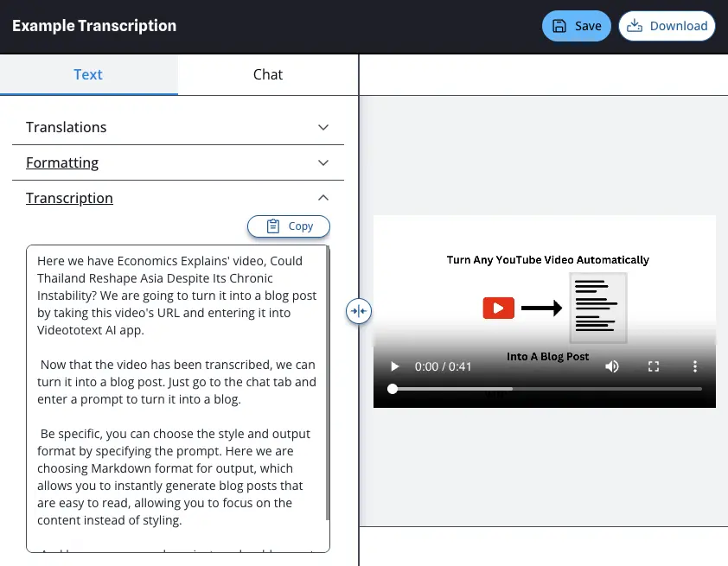Click the Download tray icon
The height and width of the screenshot is (566, 728).
635,26
